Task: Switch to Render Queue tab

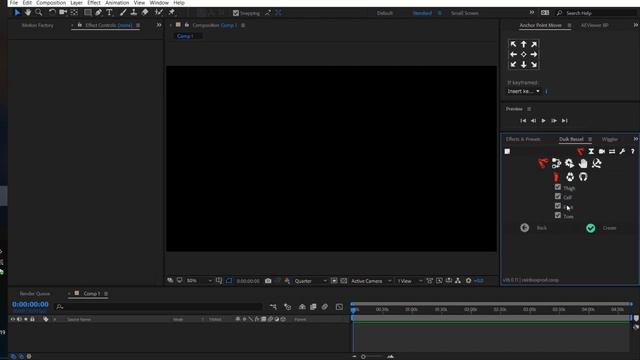Action: [x=35, y=294]
